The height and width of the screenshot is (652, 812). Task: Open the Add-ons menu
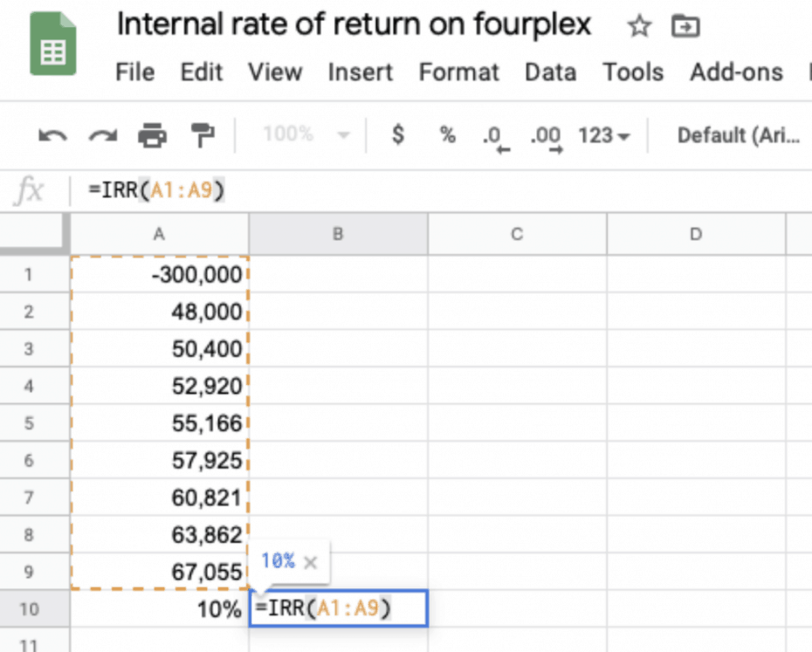pos(736,72)
